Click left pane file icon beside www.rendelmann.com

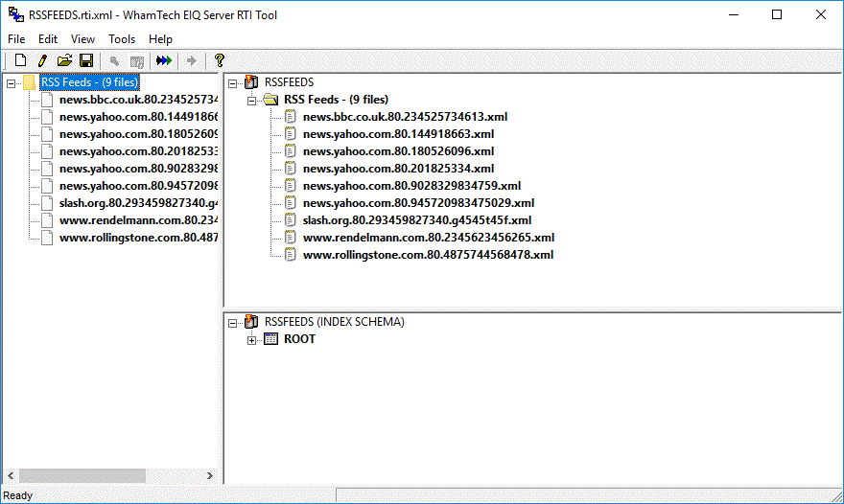[x=47, y=220]
